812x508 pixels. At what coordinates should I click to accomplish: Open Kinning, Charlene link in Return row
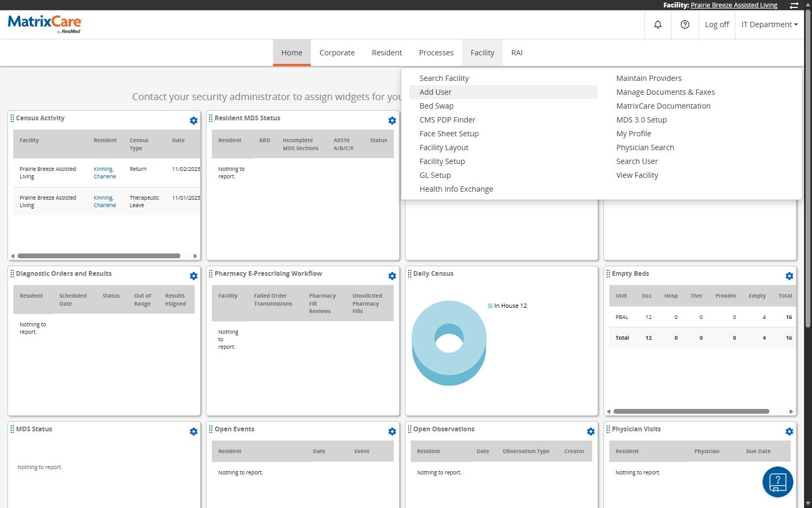[x=105, y=173]
